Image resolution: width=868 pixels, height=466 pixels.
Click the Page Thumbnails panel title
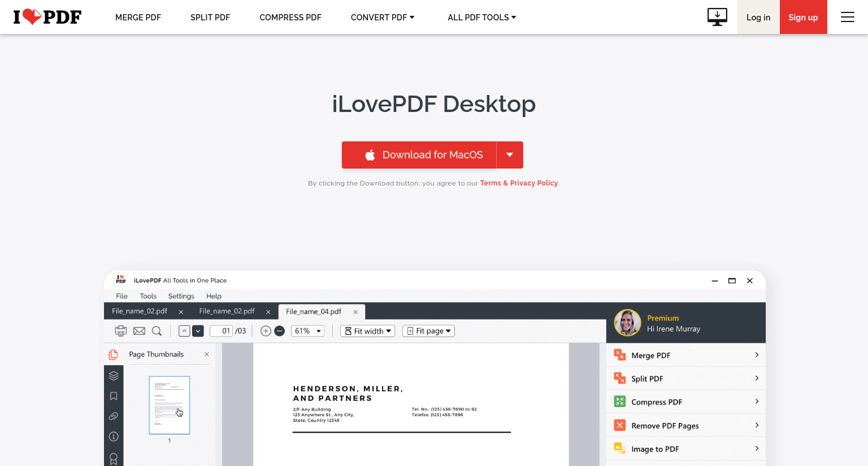point(157,354)
